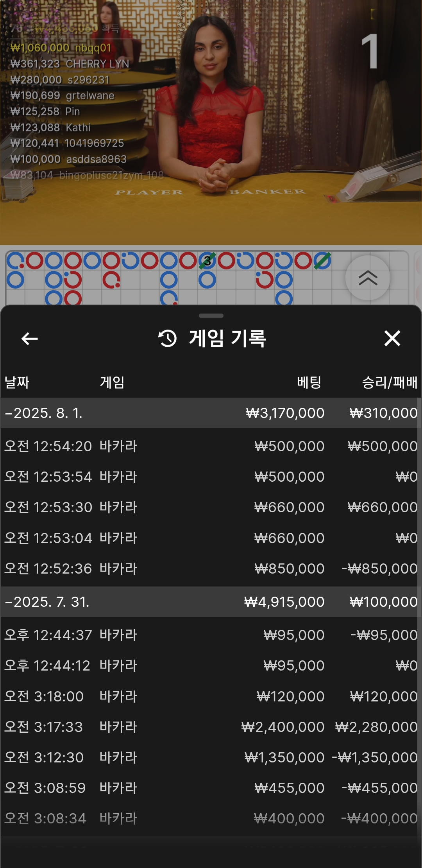Select the 베팅 column header

[x=309, y=382]
